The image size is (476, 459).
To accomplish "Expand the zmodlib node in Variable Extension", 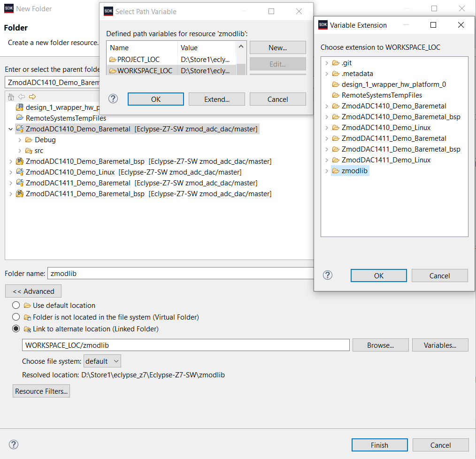I will coord(327,171).
